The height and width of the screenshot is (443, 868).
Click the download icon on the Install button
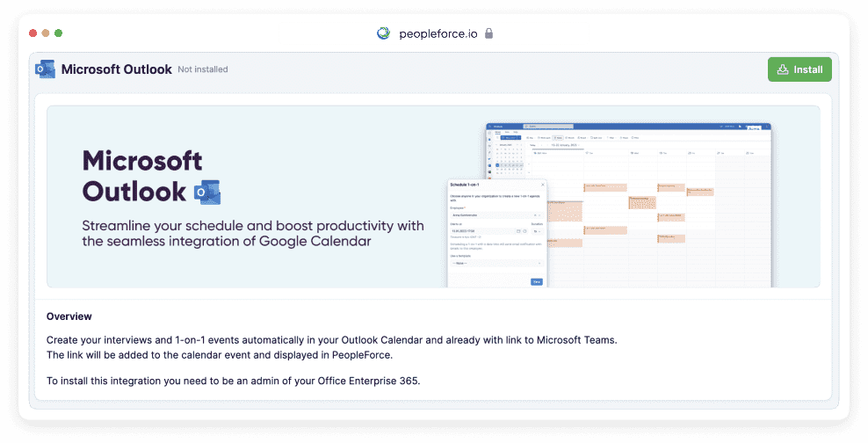coord(783,70)
